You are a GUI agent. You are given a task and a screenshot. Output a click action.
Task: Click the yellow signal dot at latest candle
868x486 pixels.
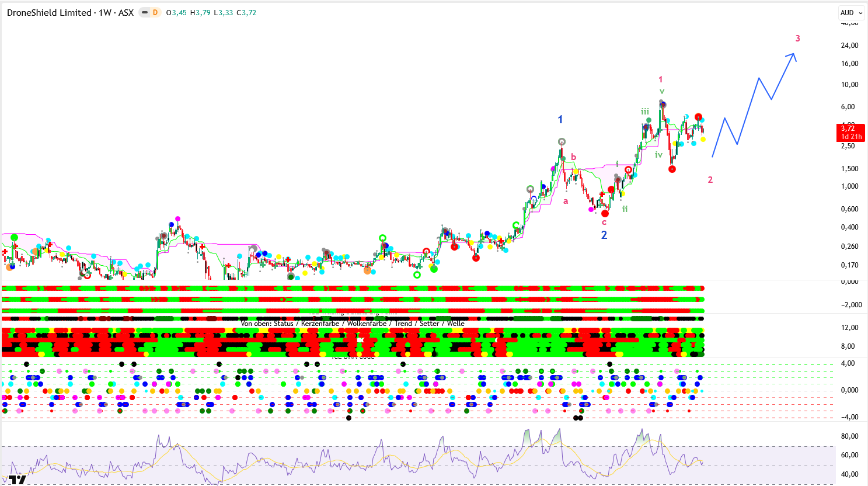click(x=703, y=139)
